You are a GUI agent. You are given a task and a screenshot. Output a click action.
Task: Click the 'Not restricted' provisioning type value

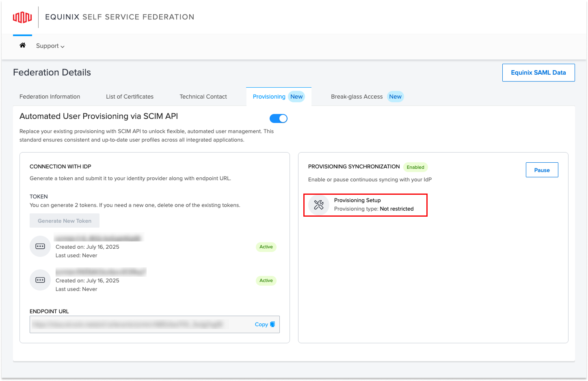397,209
